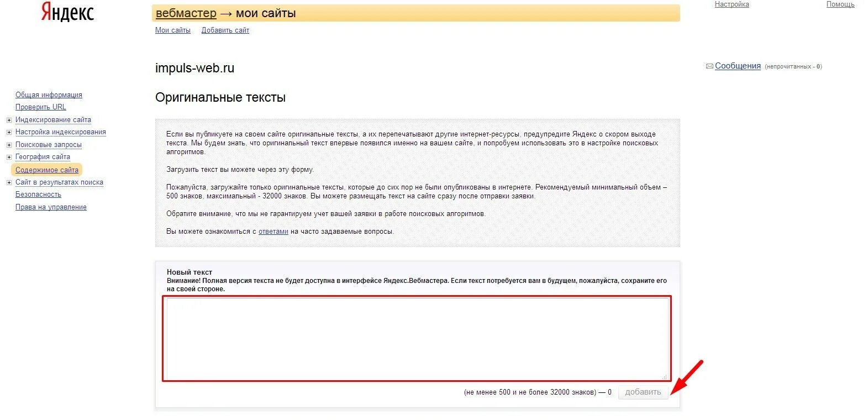Open the Сообщения link
This screenshot has height=420, width=868.
738,66
